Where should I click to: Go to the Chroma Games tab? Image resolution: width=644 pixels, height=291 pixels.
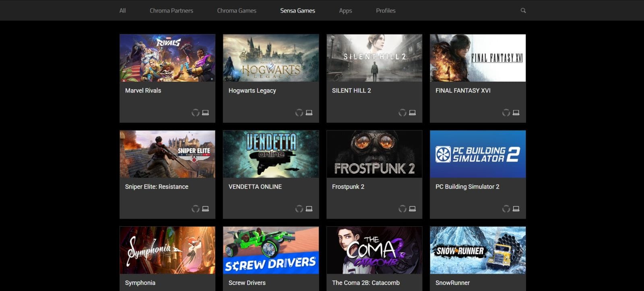click(237, 10)
